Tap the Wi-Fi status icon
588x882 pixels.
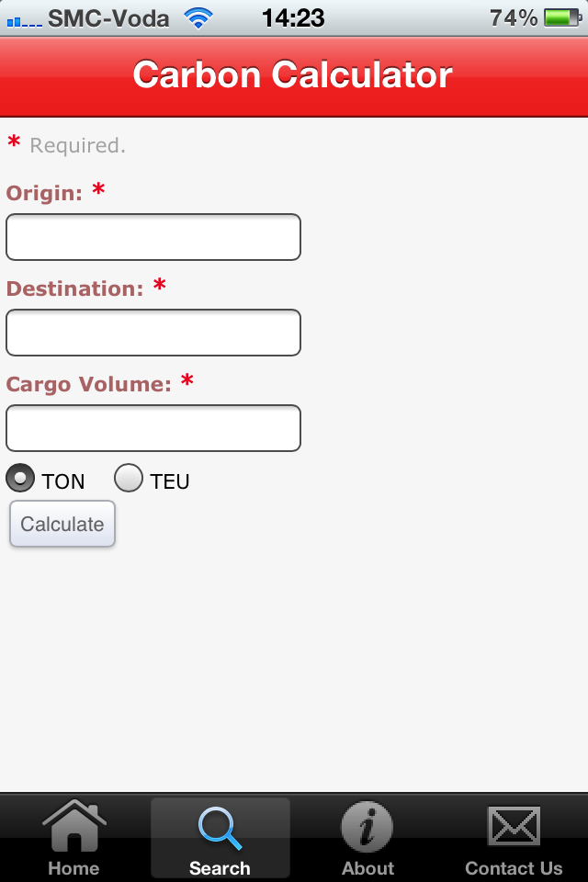pyautogui.click(x=197, y=17)
